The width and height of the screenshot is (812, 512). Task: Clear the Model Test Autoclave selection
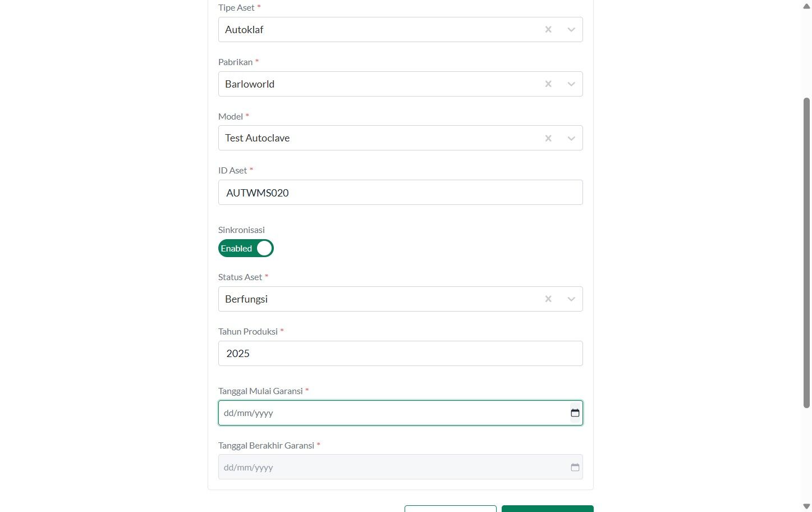point(548,138)
